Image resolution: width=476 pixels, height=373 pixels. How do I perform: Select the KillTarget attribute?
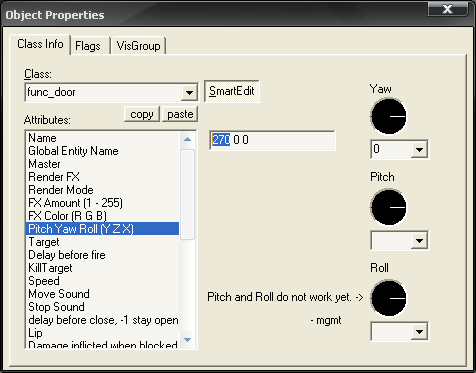point(103,268)
